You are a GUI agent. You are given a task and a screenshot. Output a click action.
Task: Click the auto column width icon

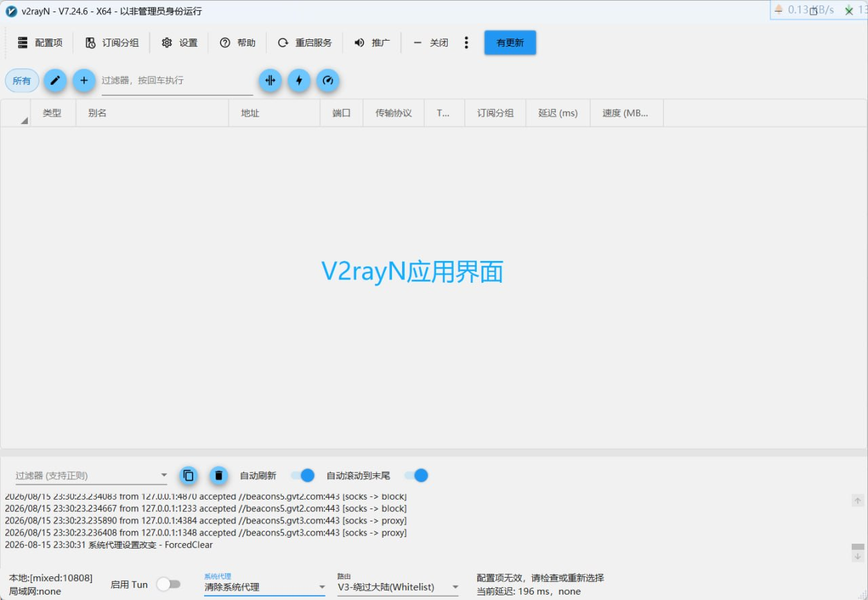(270, 81)
